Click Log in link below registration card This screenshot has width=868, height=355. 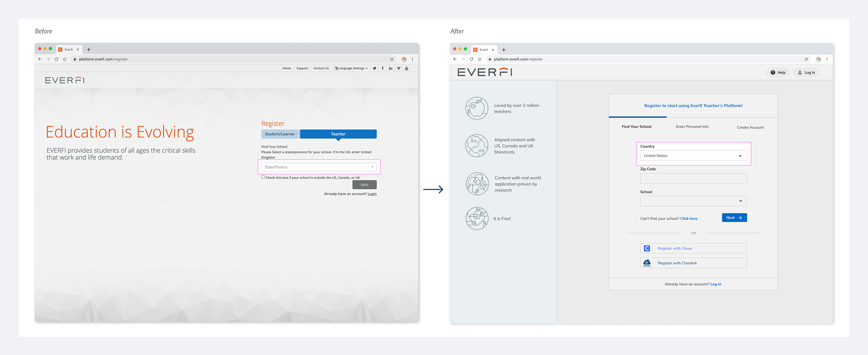click(x=716, y=284)
